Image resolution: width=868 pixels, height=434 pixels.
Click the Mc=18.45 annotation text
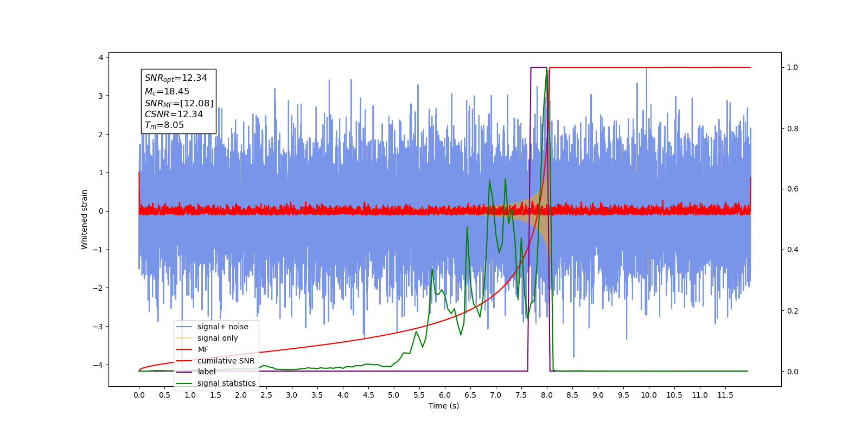[167, 92]
